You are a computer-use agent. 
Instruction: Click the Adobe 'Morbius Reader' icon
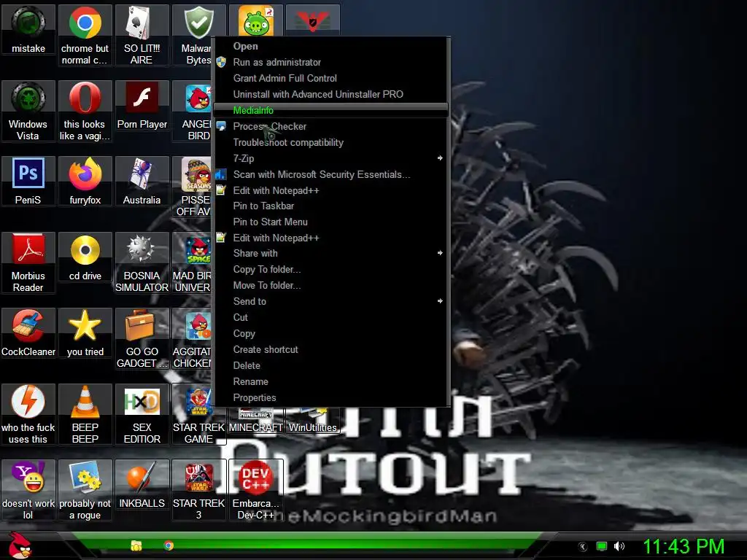click(28, 262)
